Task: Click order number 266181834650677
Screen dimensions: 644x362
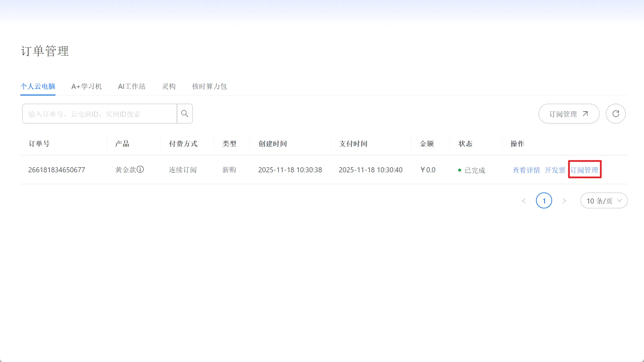Action: point(57,170)
